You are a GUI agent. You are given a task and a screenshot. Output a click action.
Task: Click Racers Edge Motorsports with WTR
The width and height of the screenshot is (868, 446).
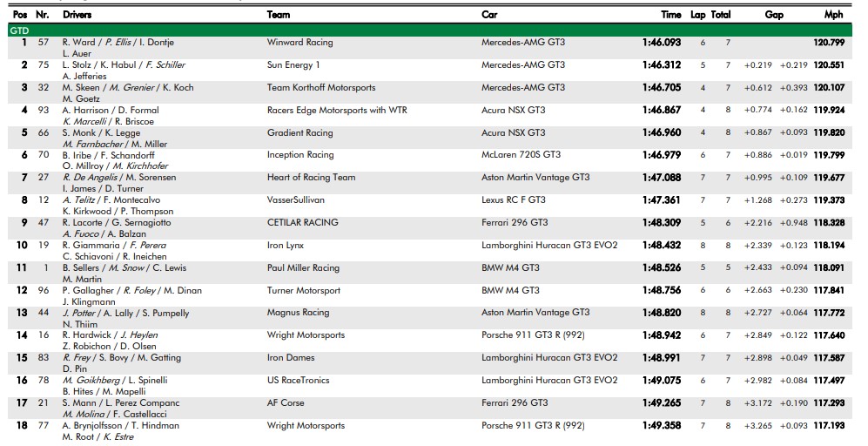click(337, 111)
